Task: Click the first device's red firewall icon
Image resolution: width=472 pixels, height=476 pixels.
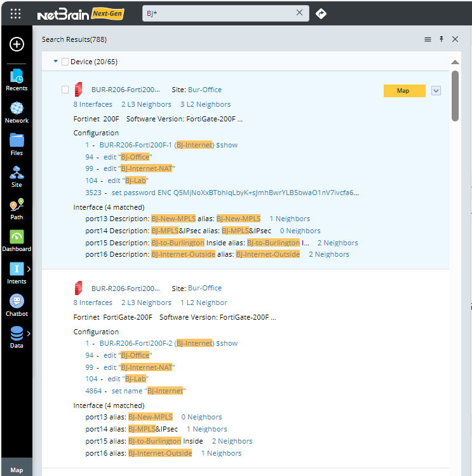Action: click(79, 90)
